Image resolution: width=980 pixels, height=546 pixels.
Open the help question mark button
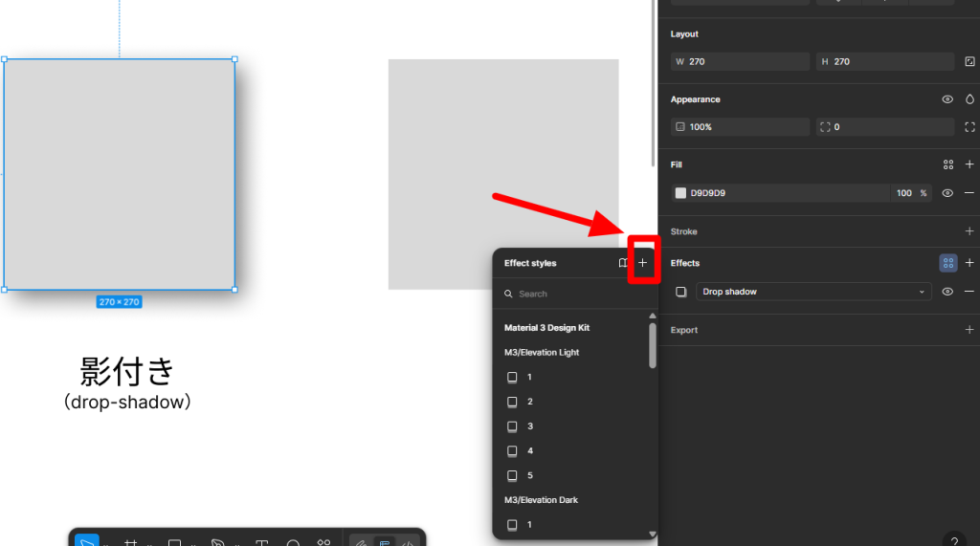point(954,539)
